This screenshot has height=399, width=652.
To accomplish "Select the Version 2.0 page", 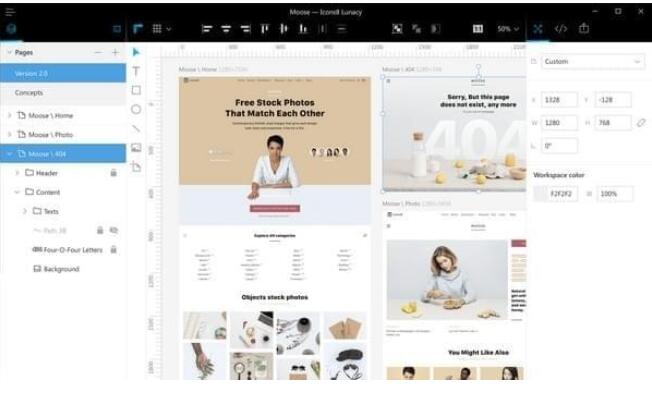I will [63, 73].
